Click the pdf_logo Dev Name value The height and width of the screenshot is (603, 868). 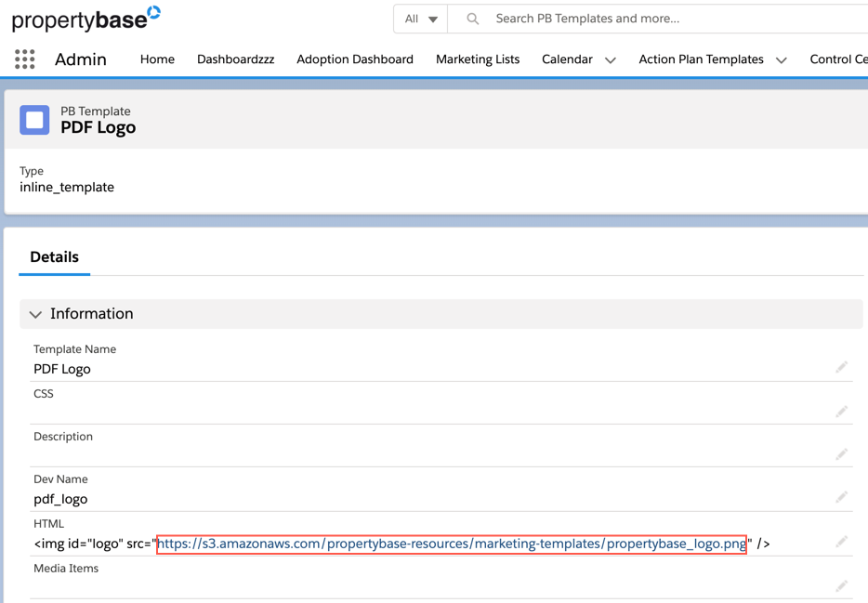pos(60,499)
